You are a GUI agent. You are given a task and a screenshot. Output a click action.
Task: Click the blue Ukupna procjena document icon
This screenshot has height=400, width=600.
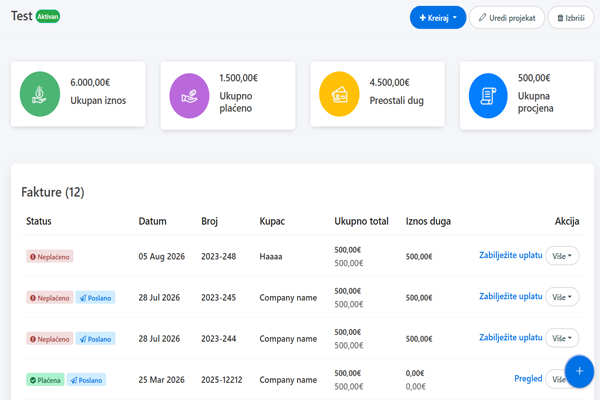tap(488, 96)
